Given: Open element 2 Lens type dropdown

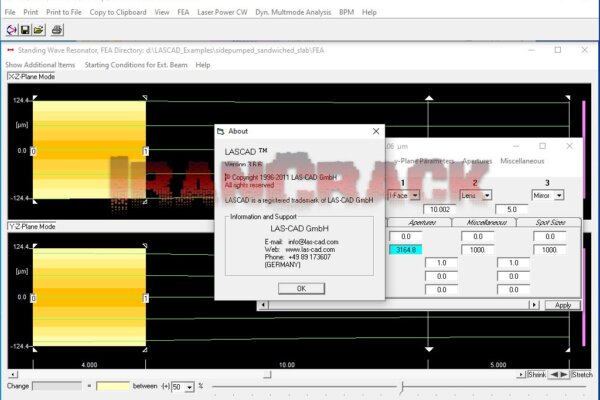Looking at the screenshot, I should click(487, 196).
